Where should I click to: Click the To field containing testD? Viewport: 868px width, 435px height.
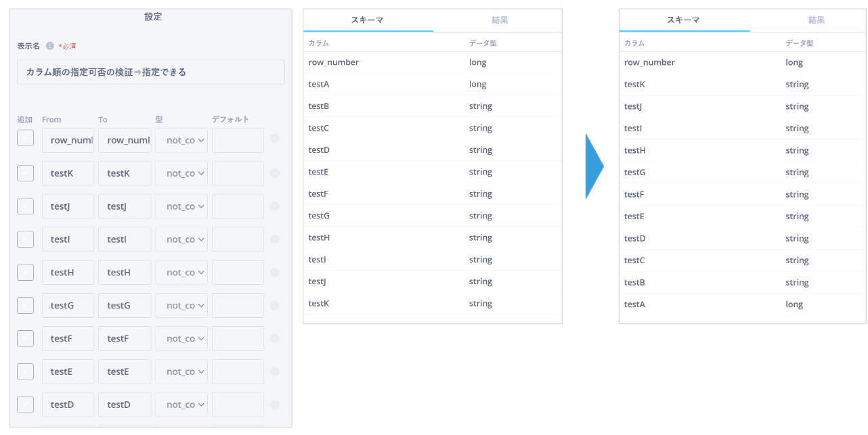[x=125, y=405]
